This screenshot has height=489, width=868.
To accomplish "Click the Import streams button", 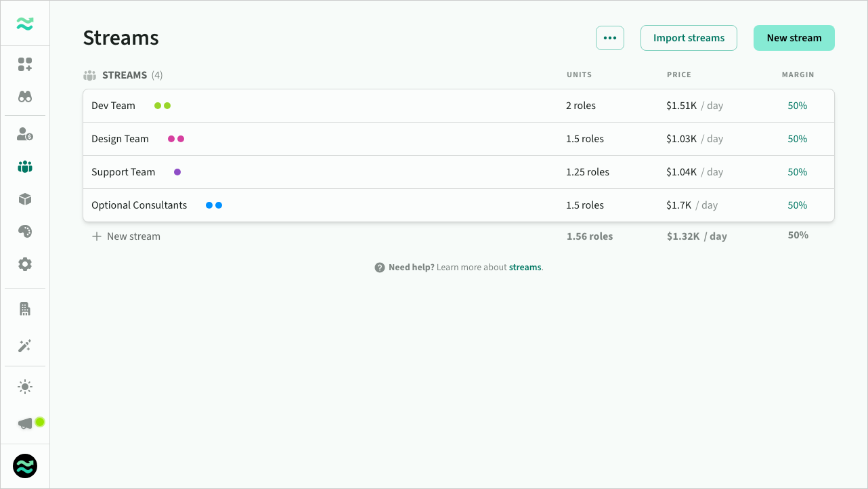I will (x=689, y=38).
